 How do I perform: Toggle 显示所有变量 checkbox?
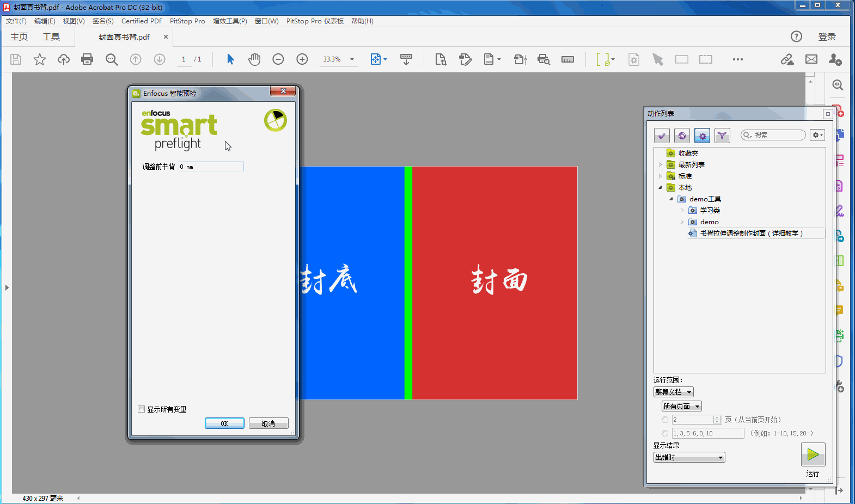point(142,409)
